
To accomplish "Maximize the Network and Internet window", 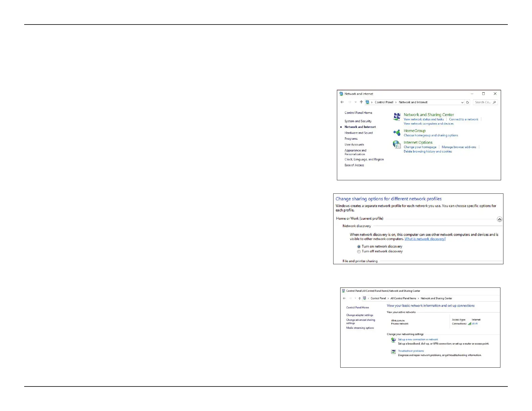I will (483, 94).
